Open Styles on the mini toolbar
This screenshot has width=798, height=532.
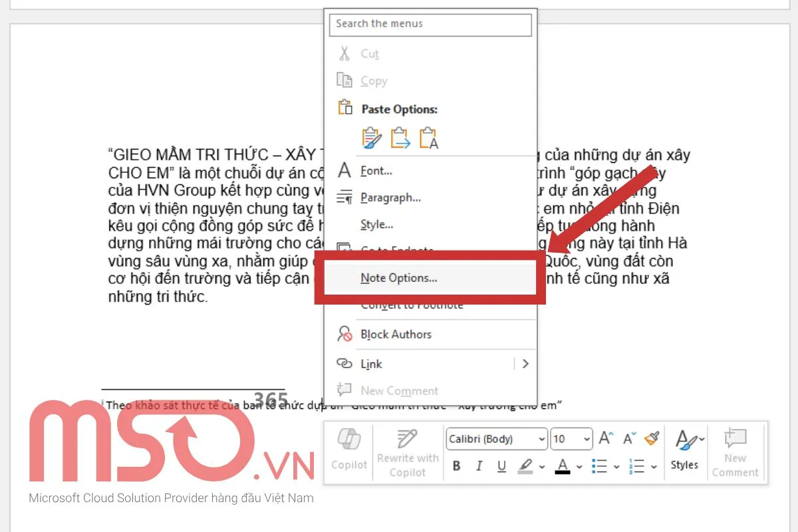coord(684,449)
